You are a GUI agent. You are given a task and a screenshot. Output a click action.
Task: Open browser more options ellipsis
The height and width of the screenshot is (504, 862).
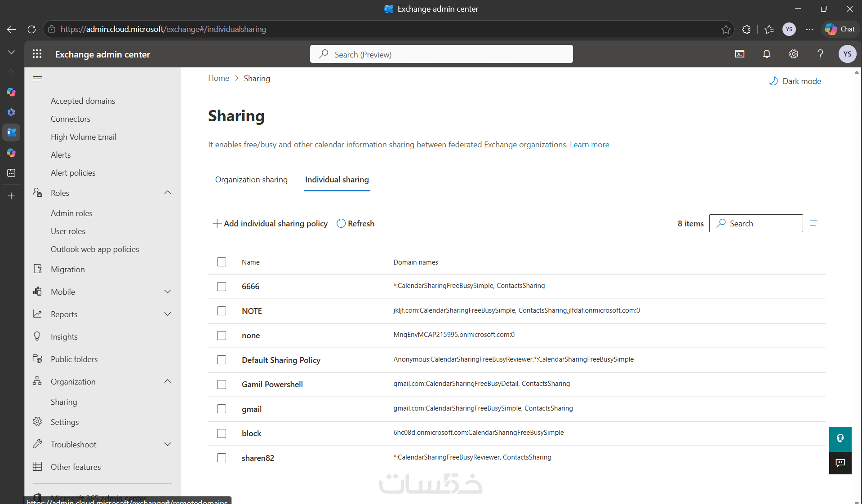[809, 29]
